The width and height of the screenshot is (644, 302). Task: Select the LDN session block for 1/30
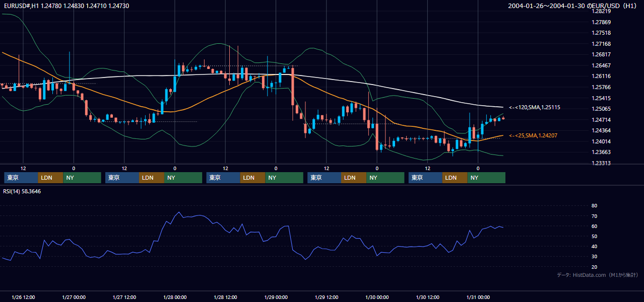455,178
